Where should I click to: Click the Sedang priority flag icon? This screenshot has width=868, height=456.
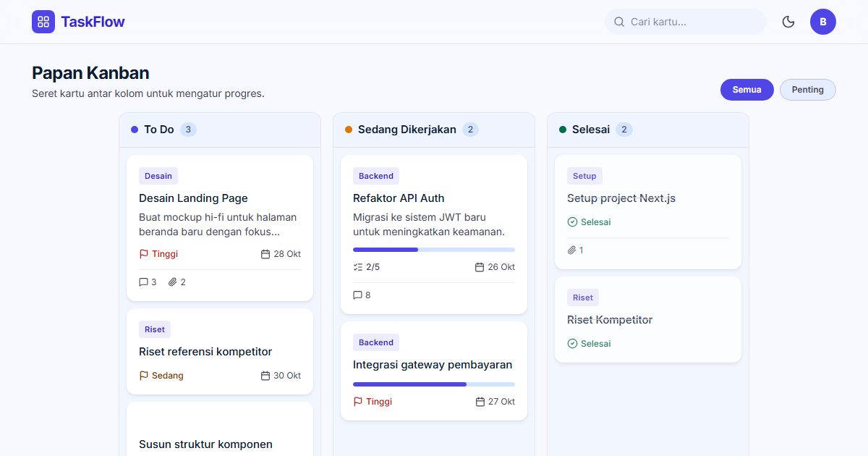(x=143, y=376)
